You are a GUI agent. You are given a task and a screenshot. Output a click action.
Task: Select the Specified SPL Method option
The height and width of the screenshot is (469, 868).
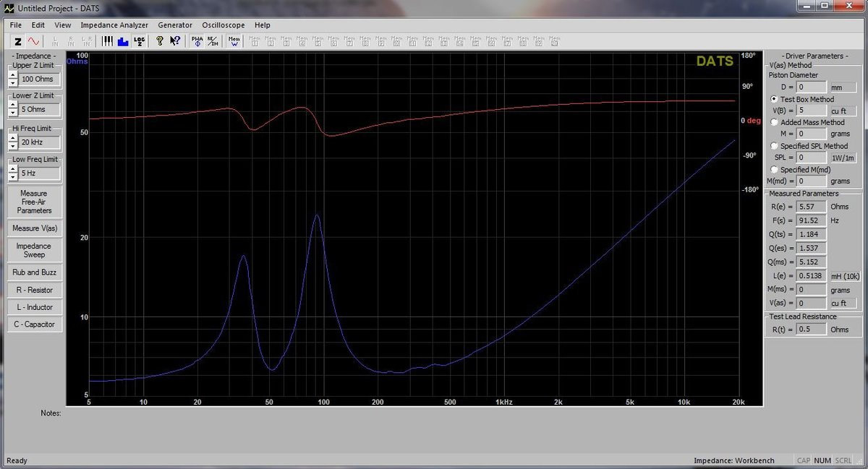pyautogui.click(x=775, y=146)
